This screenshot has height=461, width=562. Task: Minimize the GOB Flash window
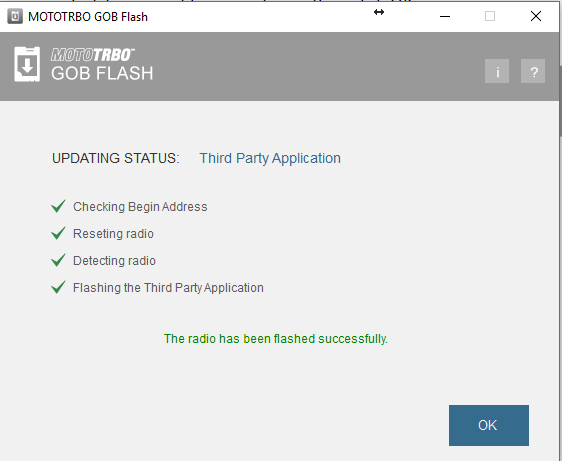(x=445, y=16)
